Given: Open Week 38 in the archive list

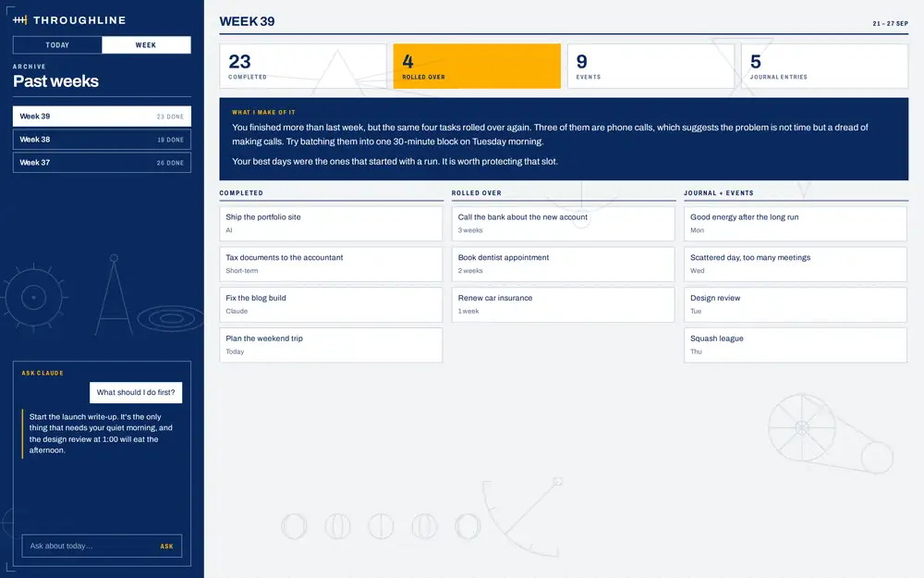Looking at the screenshot, I should tap(102, 140).
